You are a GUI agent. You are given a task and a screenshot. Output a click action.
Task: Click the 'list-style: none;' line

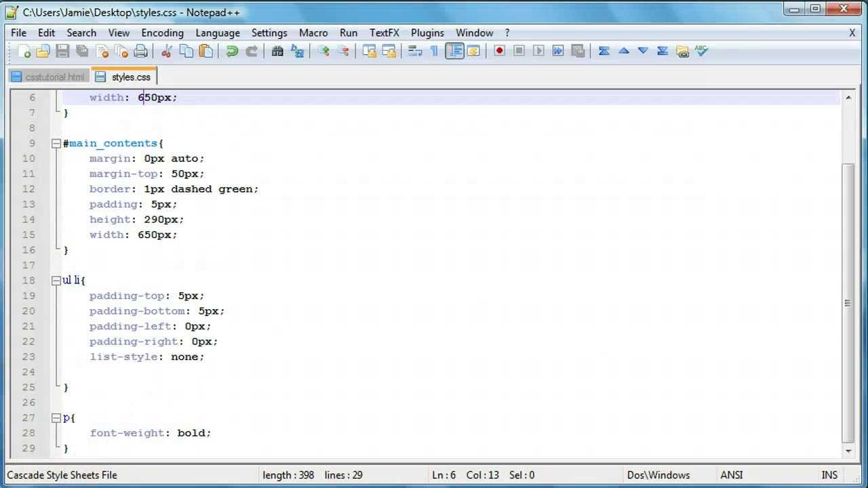pos(146,357)
